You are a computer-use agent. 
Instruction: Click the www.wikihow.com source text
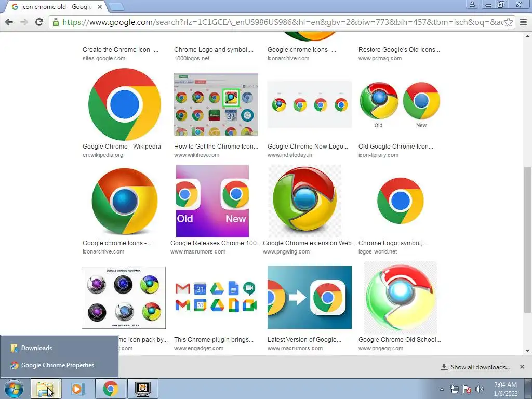pyautogui.click(x=197, y=155)
